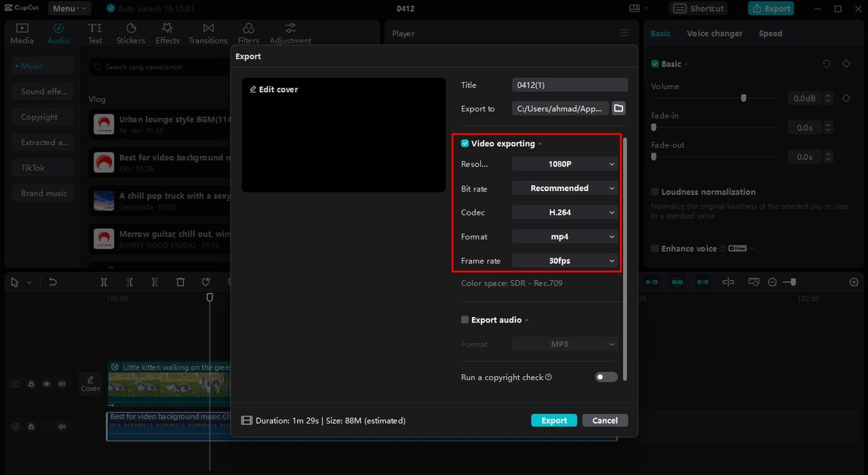Click the Delete right trim icon
Image resolution: width=868 pixels, height=475 pixels.
coord(155,282)
